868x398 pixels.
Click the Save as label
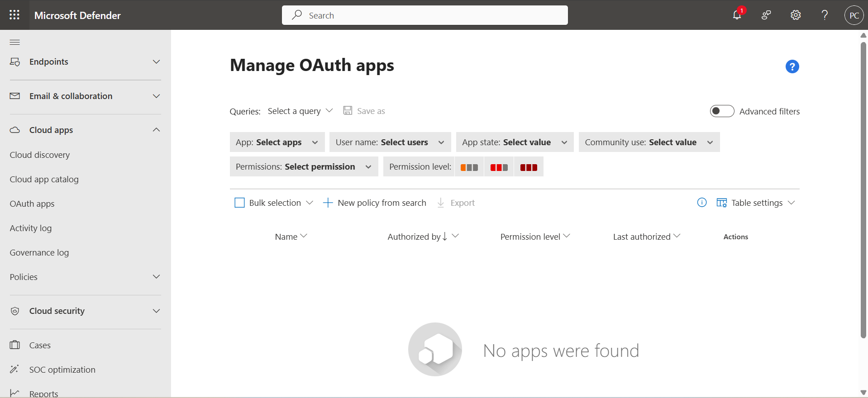371,111
